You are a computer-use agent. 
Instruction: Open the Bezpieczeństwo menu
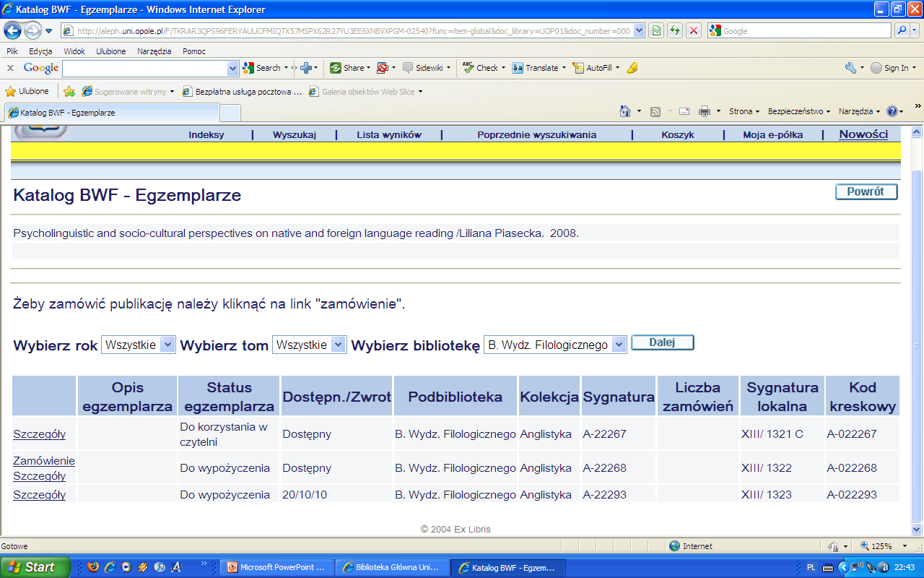pyautogui.click(x=799, y=111)
